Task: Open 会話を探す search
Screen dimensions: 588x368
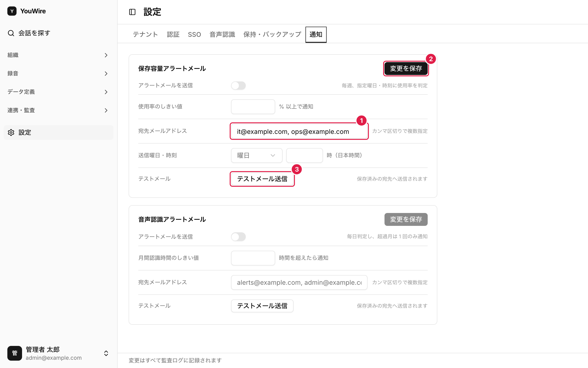Action: 58,33
